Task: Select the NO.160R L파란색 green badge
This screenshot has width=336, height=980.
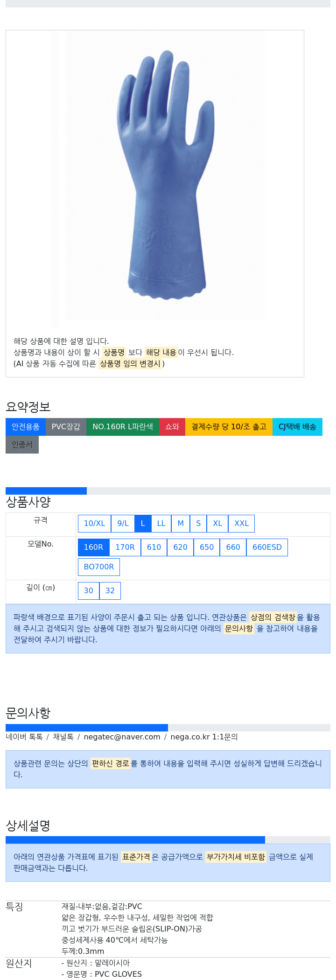Action: click(123, 426)
